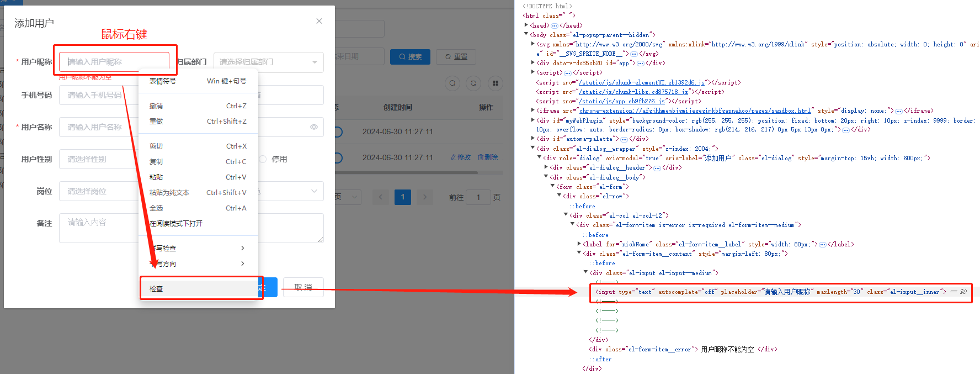Select the el-form-item__error div line
The height and width of the screenshot is (374, 980).
(683, 349)
